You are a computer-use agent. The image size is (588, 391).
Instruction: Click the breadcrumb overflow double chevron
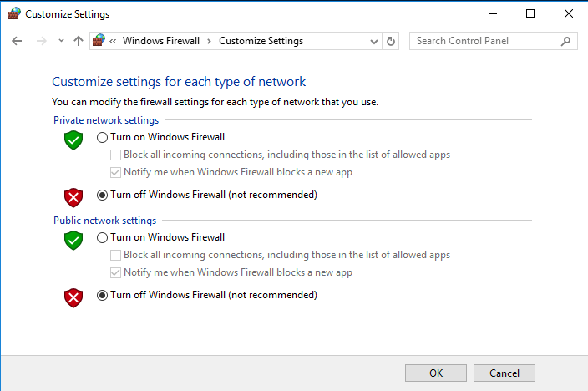[x=113, y=41]
